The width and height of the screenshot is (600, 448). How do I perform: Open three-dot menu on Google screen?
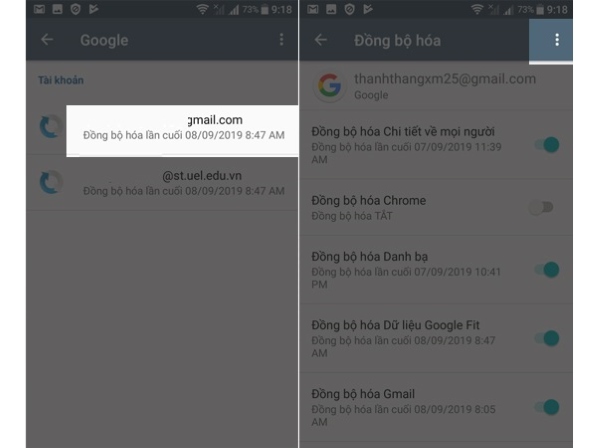282,39
